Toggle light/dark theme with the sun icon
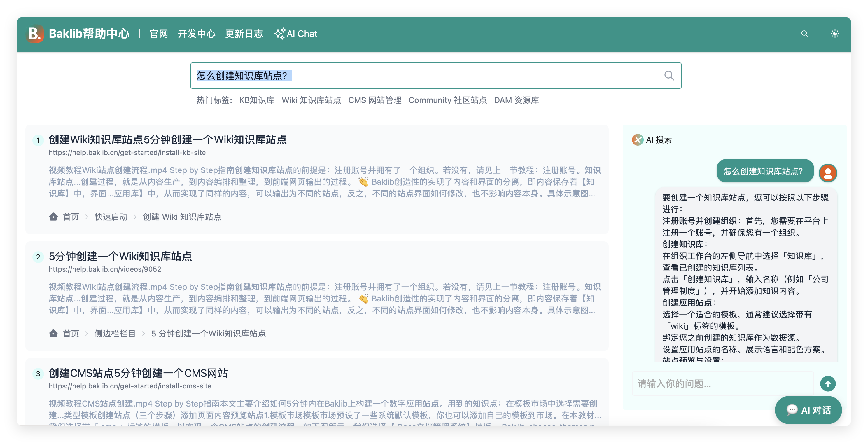The height and width of the screenshot is (443, 868). [x=835, y=33]
